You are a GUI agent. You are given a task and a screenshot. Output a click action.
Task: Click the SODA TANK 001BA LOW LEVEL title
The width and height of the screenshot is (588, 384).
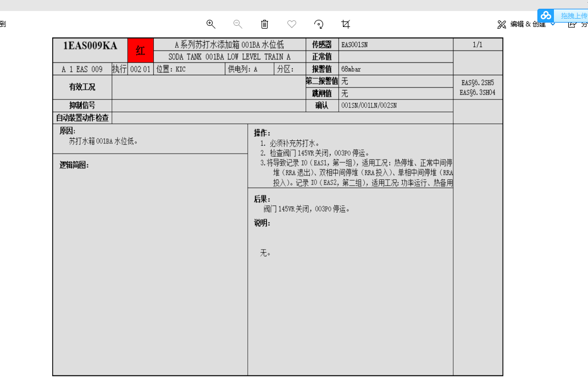pos(229,57)
